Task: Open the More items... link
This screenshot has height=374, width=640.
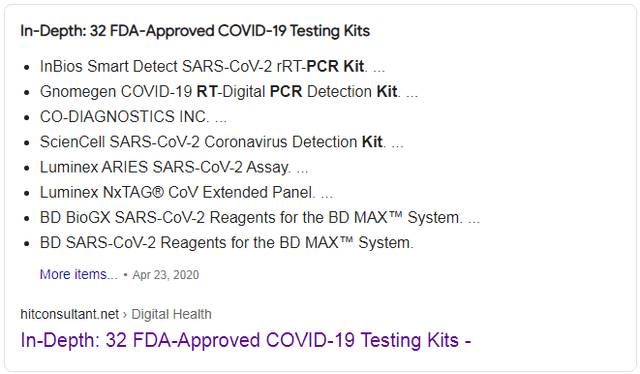Action: click(x=78, y=274)
